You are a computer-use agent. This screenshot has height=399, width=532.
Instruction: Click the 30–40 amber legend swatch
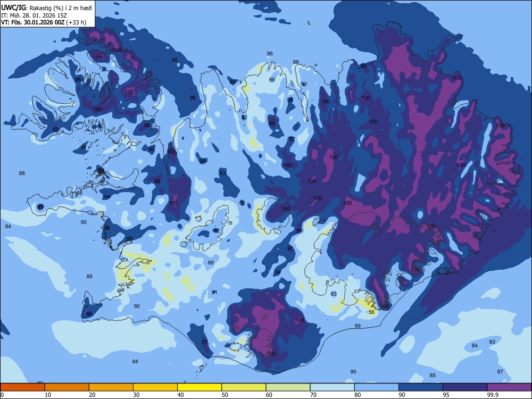155,387
